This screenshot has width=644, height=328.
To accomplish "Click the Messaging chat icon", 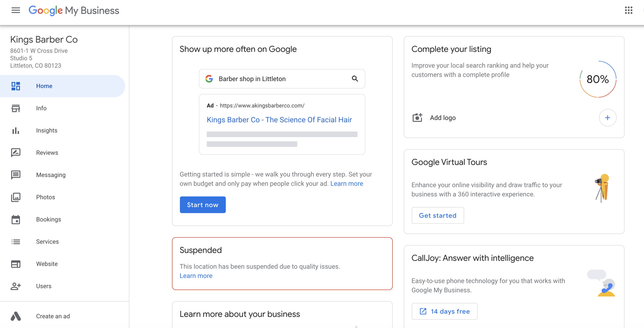I will [16, 175].
